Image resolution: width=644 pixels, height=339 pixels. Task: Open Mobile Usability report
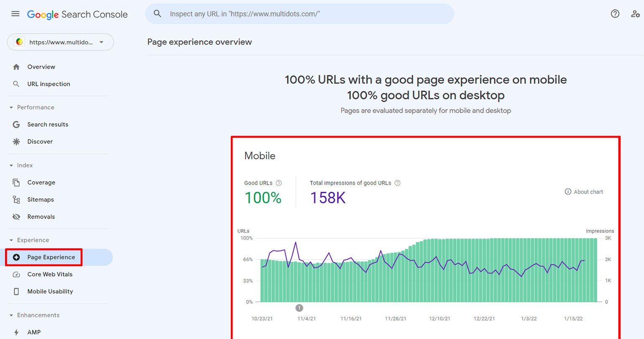tap(50, 292)
